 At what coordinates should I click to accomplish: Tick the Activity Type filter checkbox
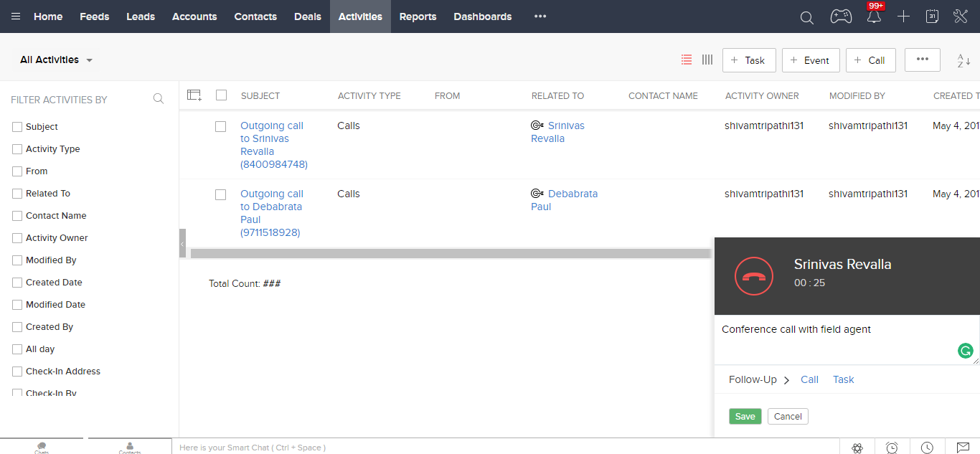point(17,149)
